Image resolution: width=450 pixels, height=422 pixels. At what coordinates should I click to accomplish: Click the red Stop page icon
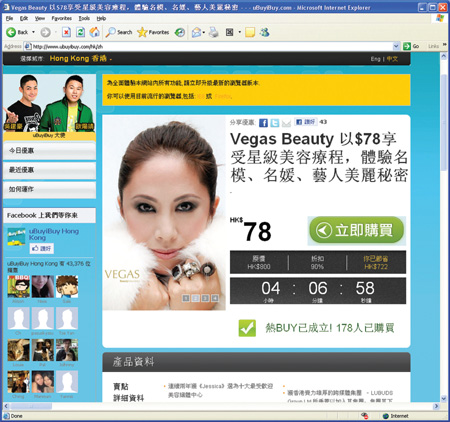[x=66, y=32]
